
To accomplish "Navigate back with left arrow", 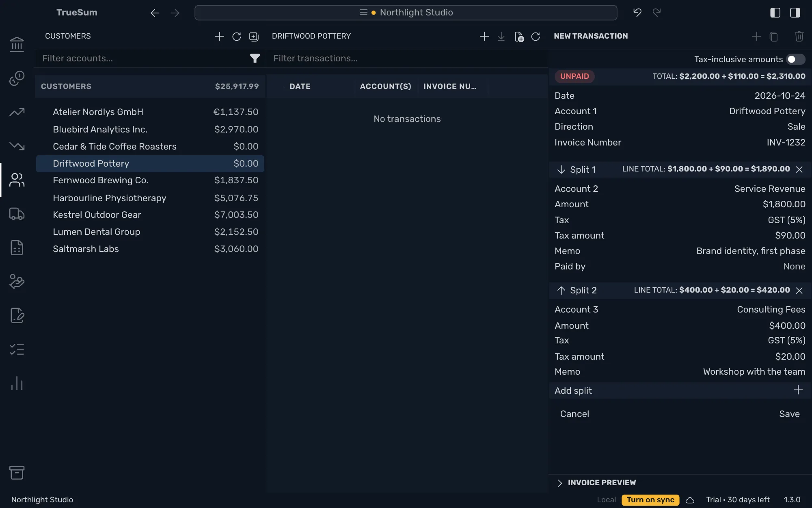I will pos(155,13).
